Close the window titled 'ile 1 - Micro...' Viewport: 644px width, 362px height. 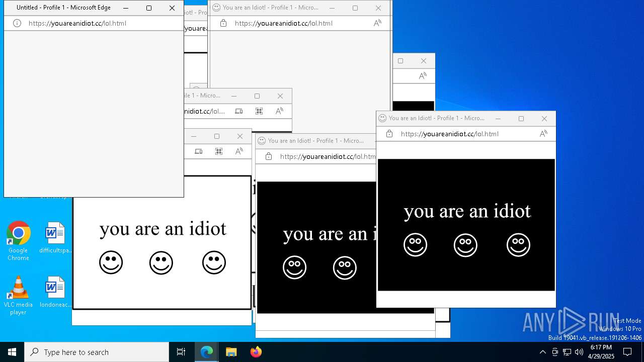tap(280, 96)
